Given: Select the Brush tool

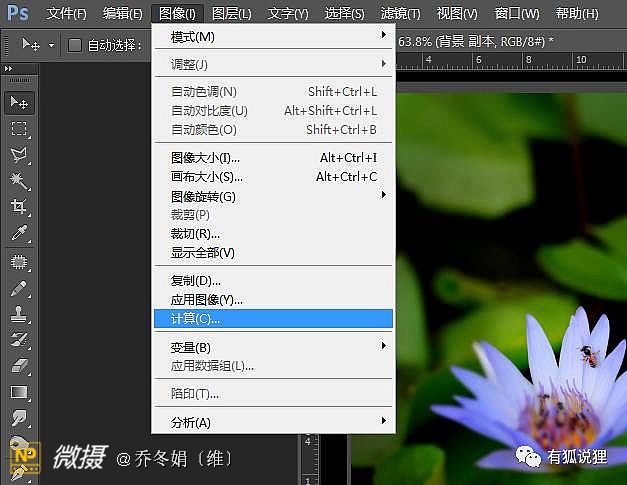Looking at the screenshot, I should pyautogui.click(x=19, y=288).
